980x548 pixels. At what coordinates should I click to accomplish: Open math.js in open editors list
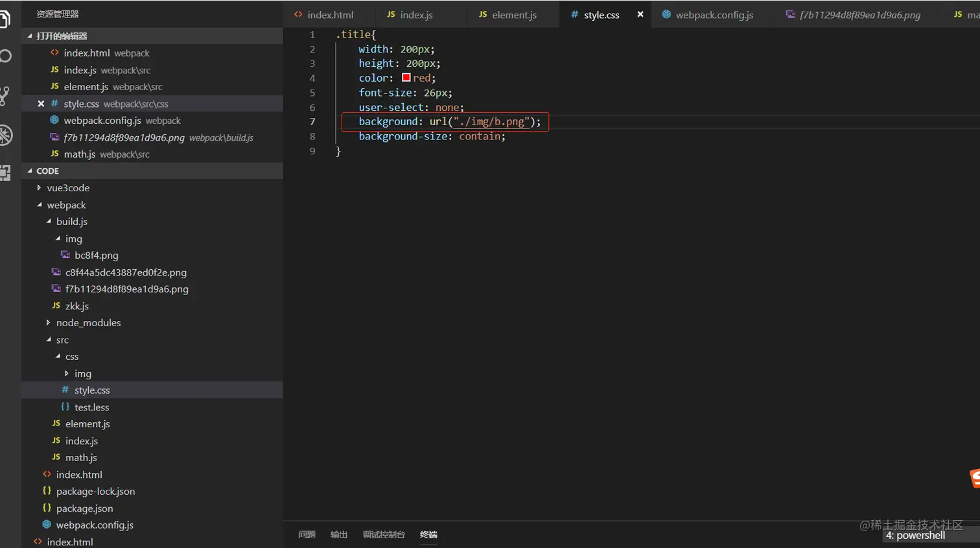click(x=152, y=154)
